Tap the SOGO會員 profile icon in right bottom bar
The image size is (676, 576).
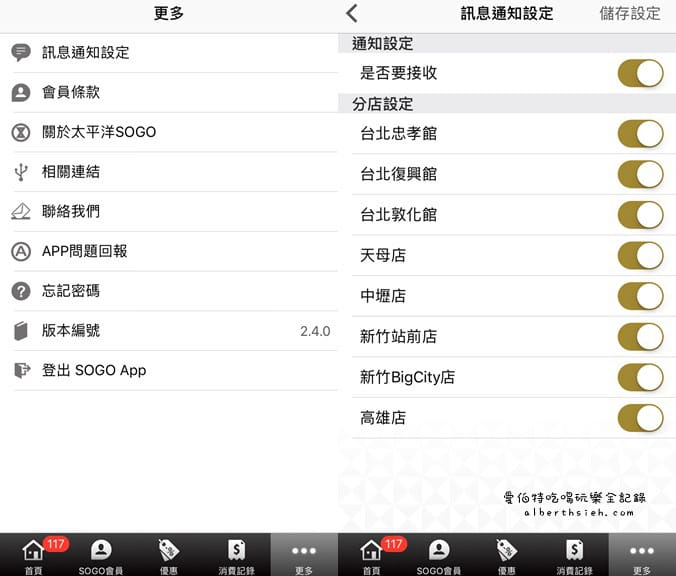click(439, 550)
